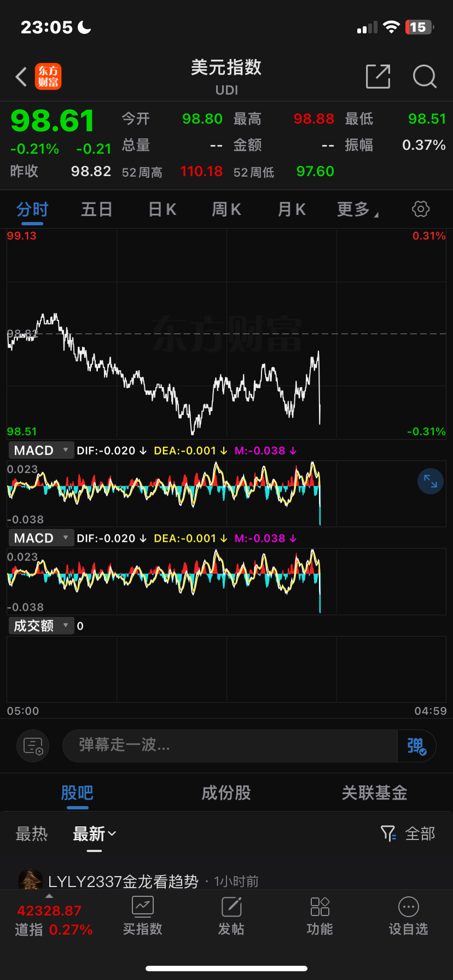Tap the 买指数 label
Screen dimensions: 453x980
click(x=143, y=929)
